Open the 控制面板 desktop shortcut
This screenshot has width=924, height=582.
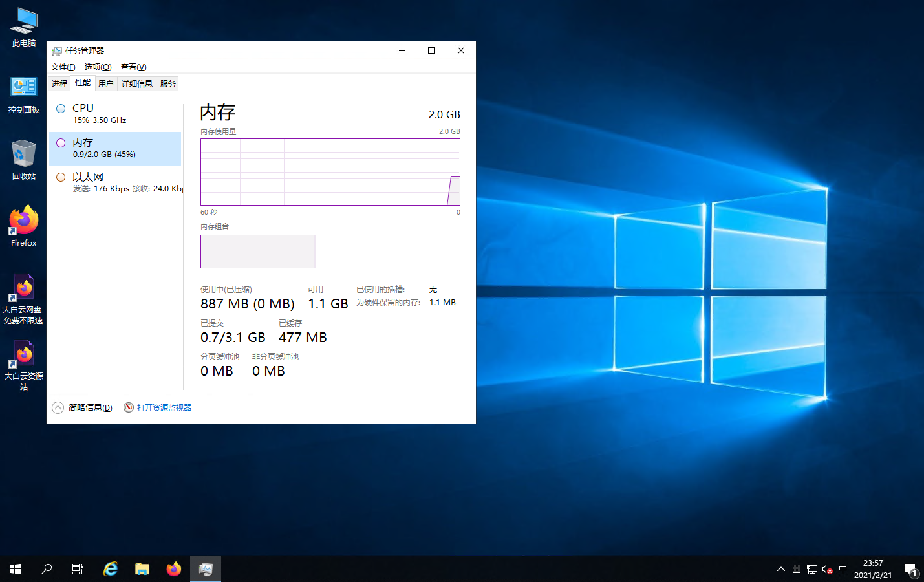pos(24,95)
